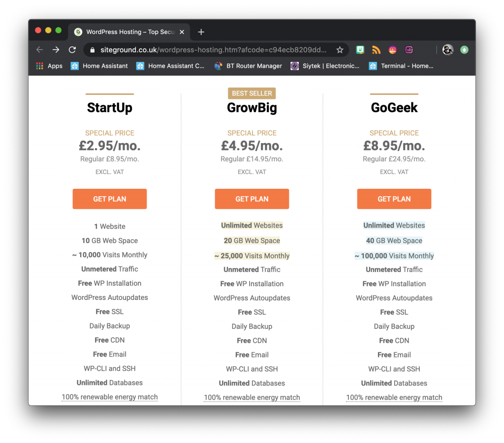
Task: Click 10 GB Web Space
Action: click(x=110, y=241)
